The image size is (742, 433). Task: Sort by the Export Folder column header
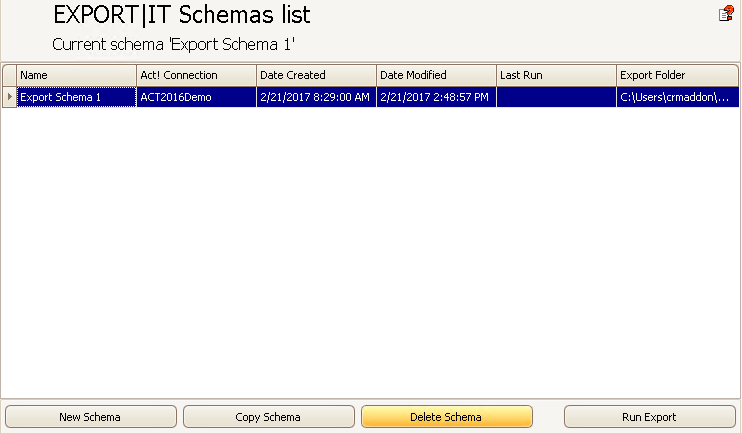point(678,75)
